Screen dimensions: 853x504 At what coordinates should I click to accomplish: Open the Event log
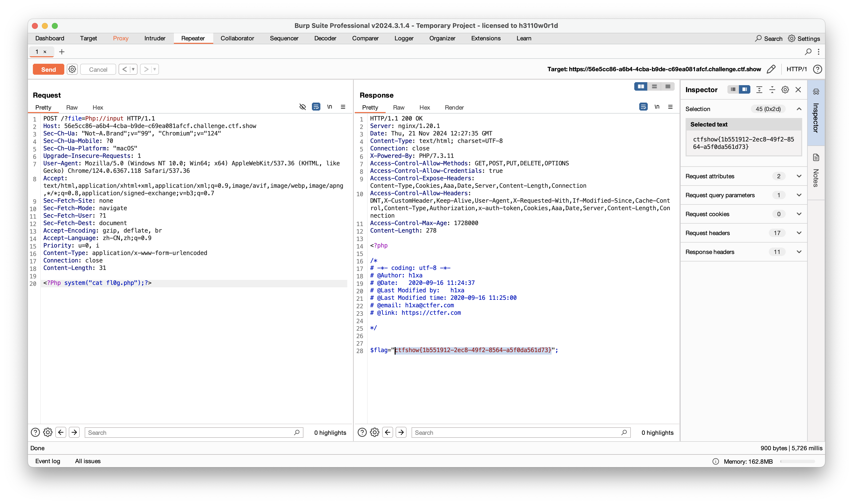48,461
